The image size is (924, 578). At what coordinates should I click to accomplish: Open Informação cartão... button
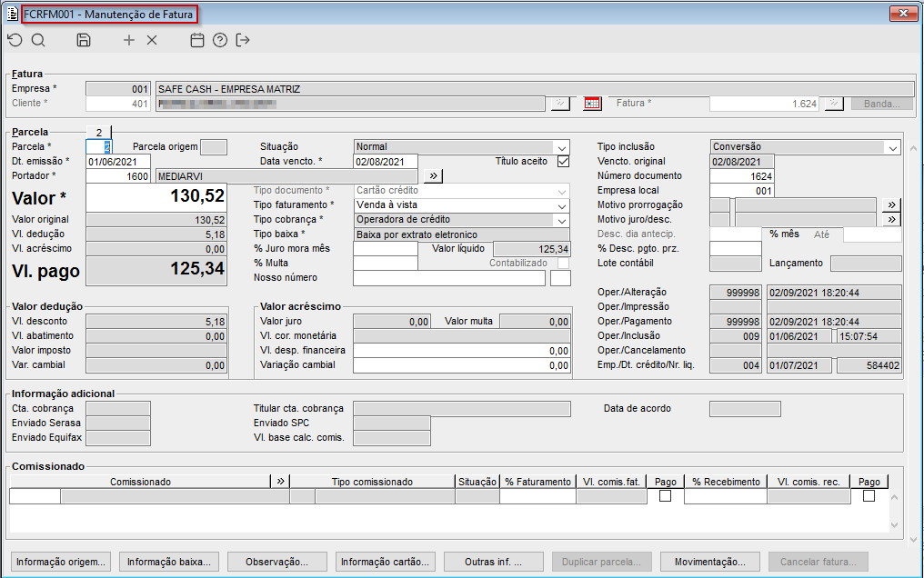coord(386,562)
